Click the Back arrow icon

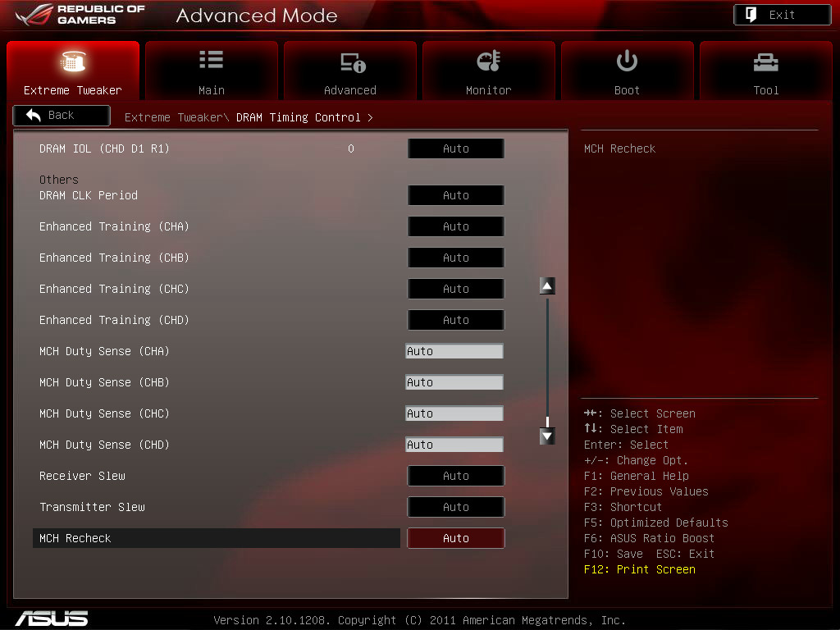[33, 115]
